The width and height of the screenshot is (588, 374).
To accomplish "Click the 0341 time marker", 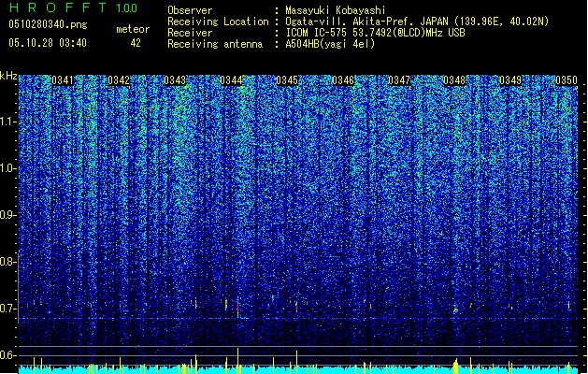I will (x=63, y=80).
